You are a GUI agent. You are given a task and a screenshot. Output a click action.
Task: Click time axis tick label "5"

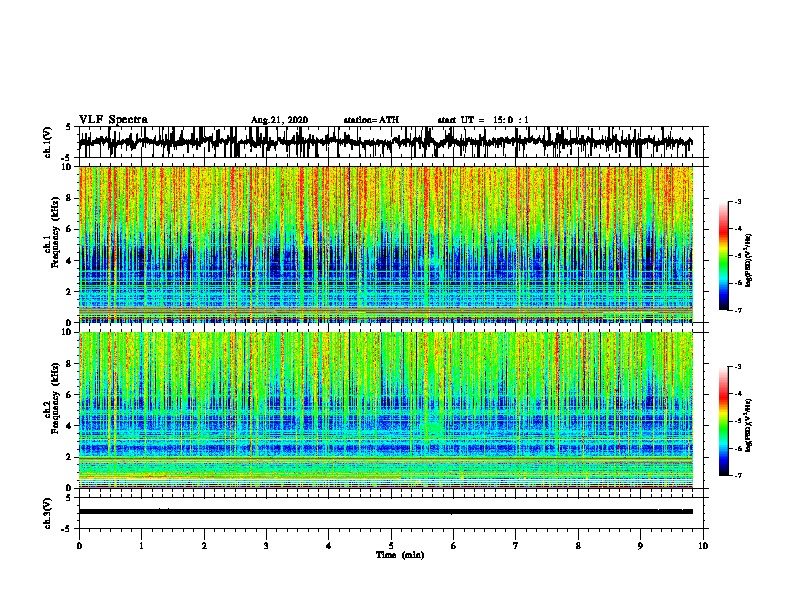pos(391,545)
